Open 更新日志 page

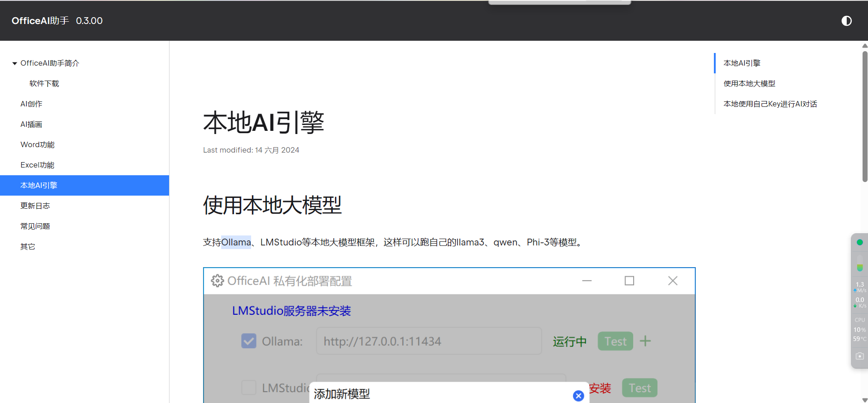click(x=35, y=206)
